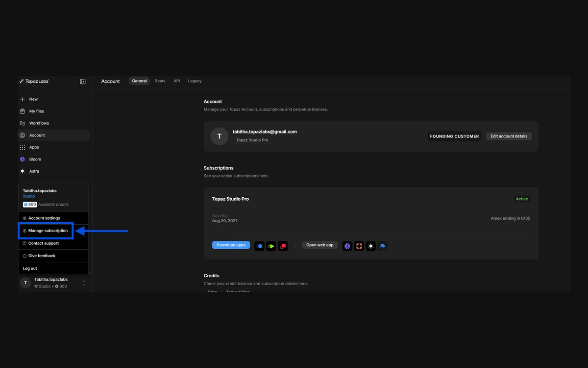Click the Download apps button
588x368 pixels.
[231, 245]
